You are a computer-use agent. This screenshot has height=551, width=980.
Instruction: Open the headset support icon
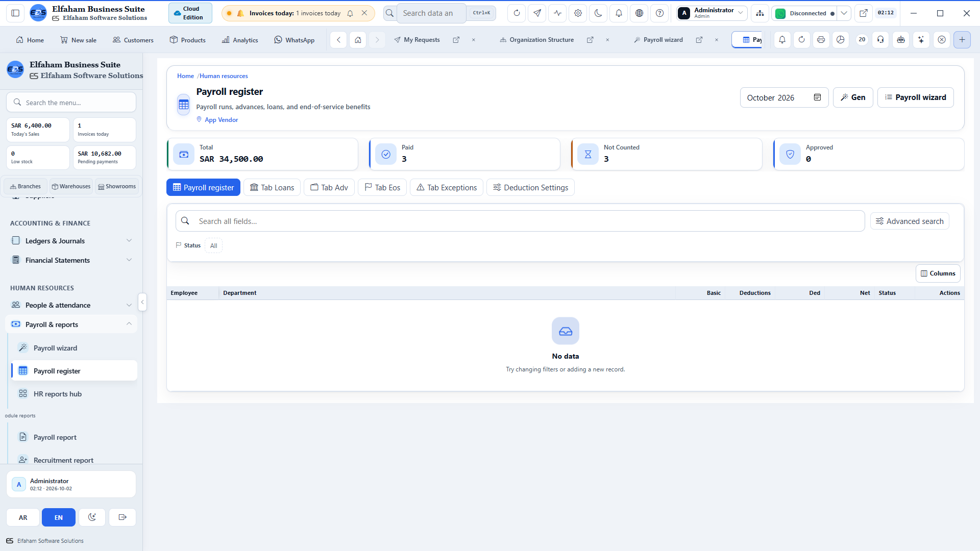880,40
